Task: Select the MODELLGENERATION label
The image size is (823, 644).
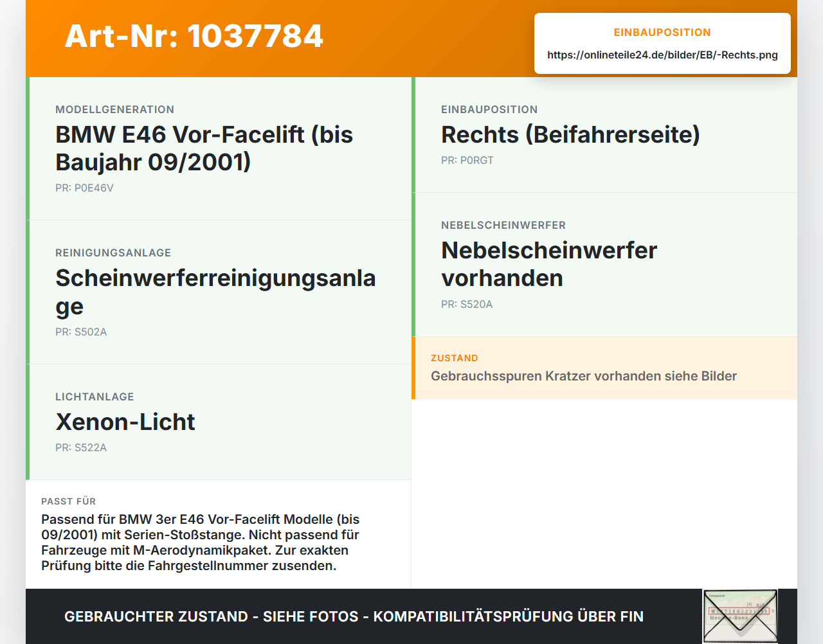Action: 114,109
